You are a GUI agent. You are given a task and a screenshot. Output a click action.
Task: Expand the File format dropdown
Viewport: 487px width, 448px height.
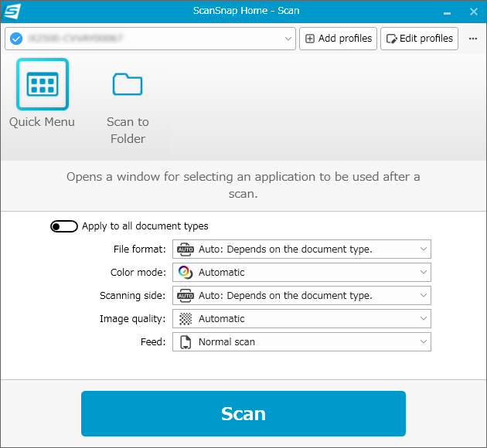301,249
